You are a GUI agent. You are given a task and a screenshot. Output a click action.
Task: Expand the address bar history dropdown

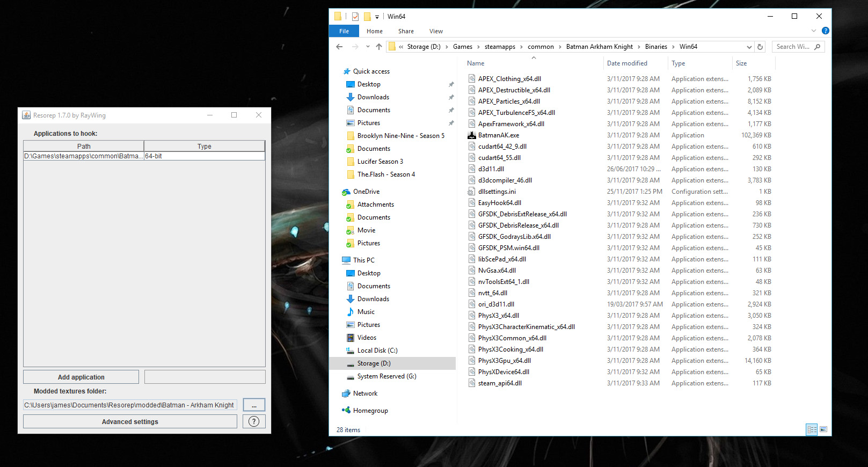pyautogui.click(x=749, y=47)
